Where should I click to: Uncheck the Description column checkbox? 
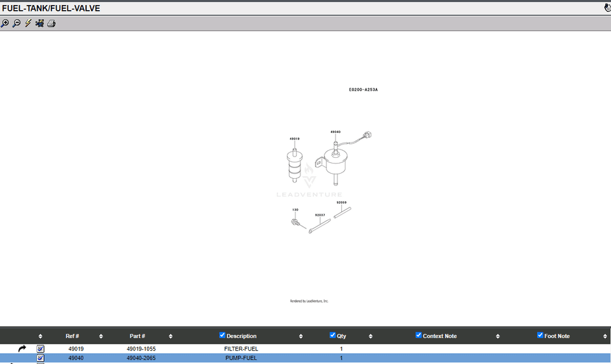[x=222, y=335]
